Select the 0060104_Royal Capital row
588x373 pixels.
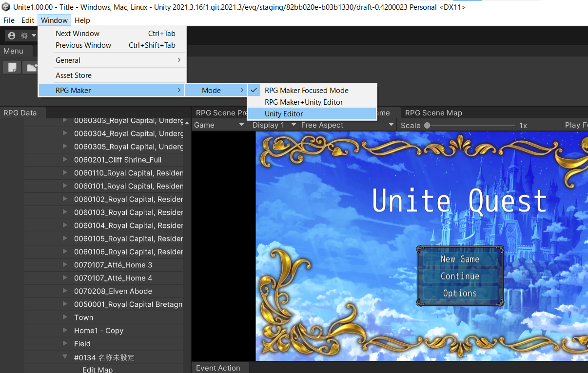pyautogui.click(x=103, y=225)
